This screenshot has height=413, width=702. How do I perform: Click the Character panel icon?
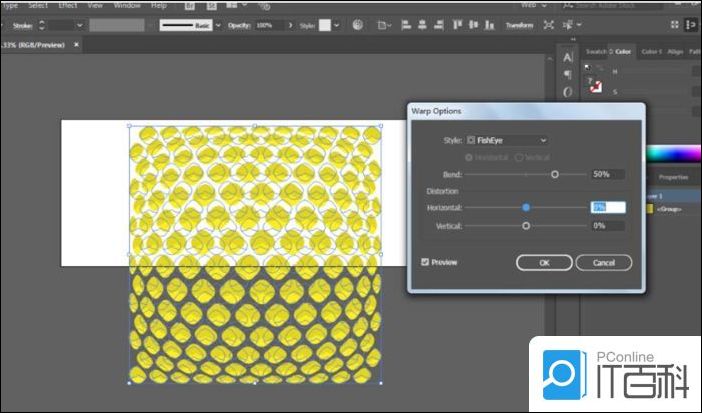[568, 56]
